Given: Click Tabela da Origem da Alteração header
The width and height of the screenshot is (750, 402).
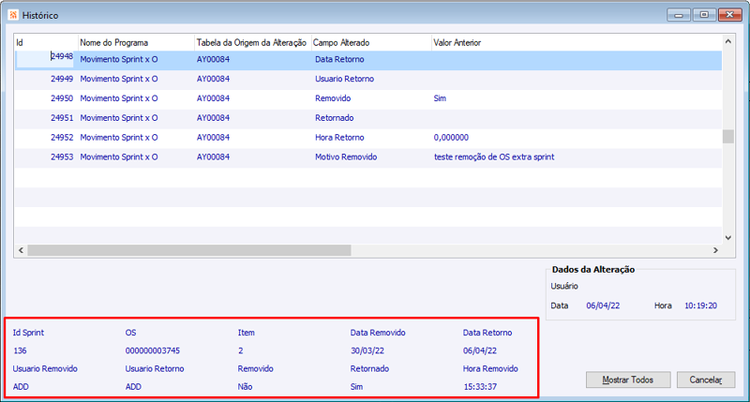Looking at the screenshot, I should (253, 43).
